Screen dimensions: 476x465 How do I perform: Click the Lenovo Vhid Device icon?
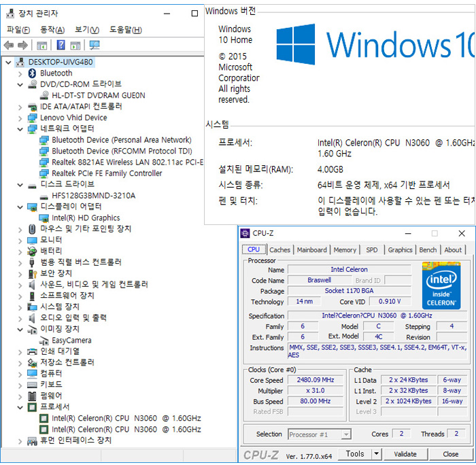click(x=32, y=118)
